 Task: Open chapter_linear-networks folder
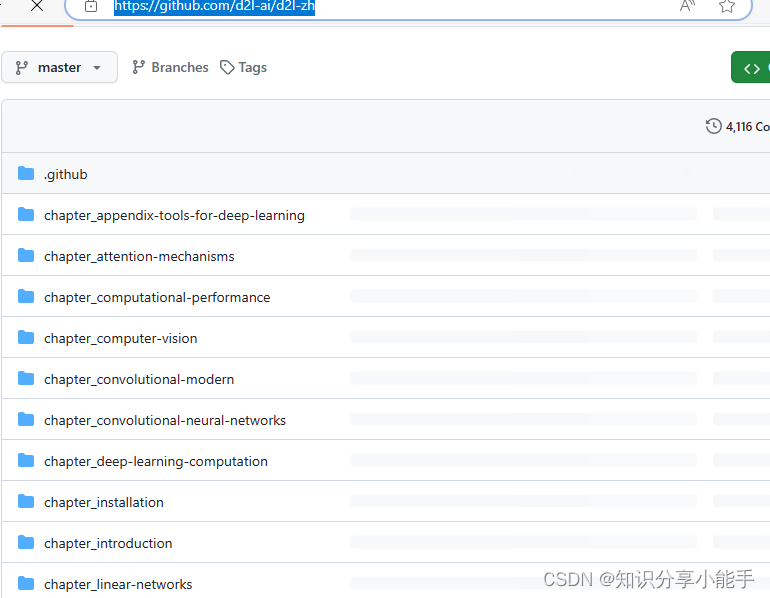pos(118,584)
